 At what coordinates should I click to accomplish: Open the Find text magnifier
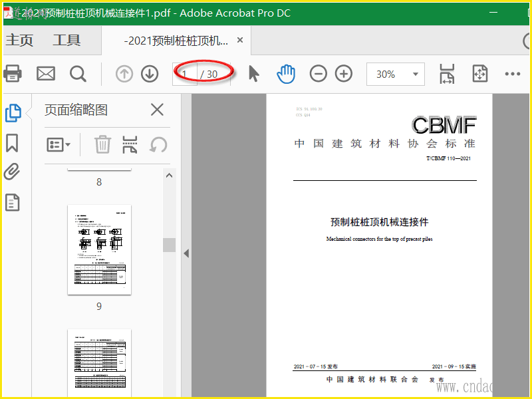click(78, 74)
